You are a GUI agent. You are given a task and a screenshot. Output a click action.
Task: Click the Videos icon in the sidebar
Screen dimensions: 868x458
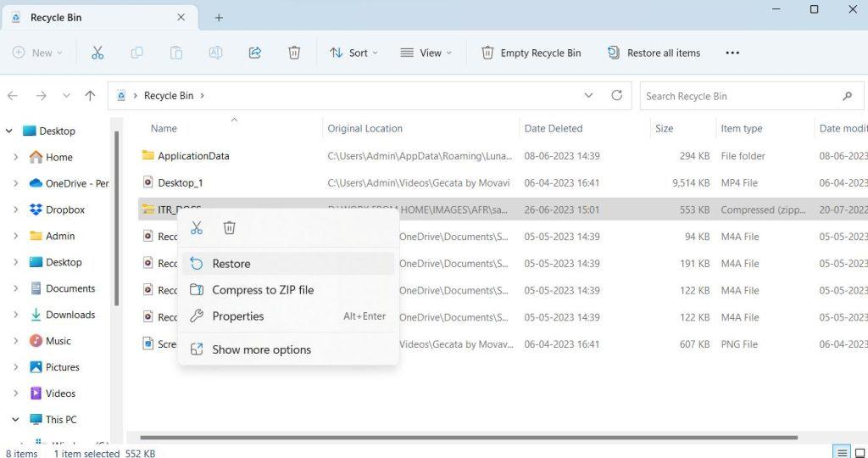36,394
